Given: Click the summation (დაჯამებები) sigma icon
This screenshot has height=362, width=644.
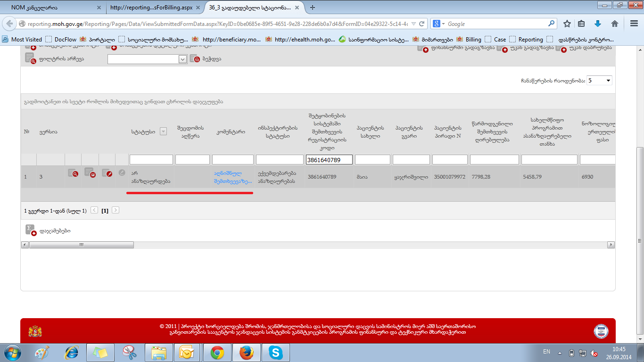Looking at the screenshot, I should 31,230.
